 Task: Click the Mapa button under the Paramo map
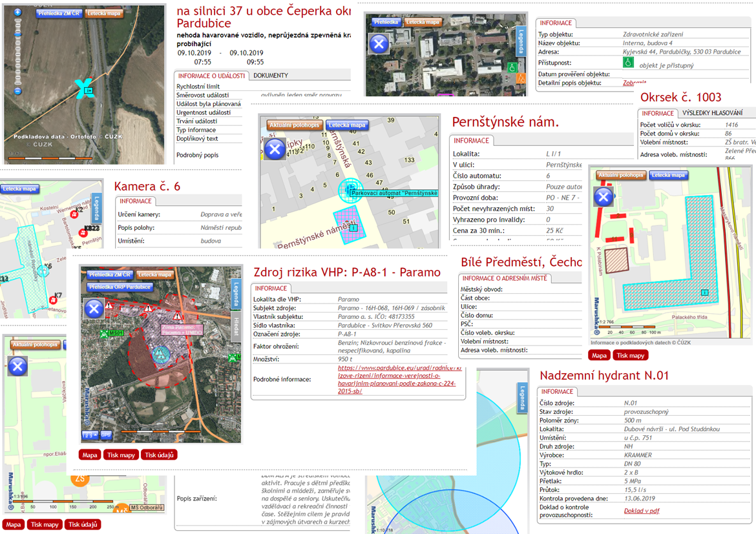[x=90, y=455]
